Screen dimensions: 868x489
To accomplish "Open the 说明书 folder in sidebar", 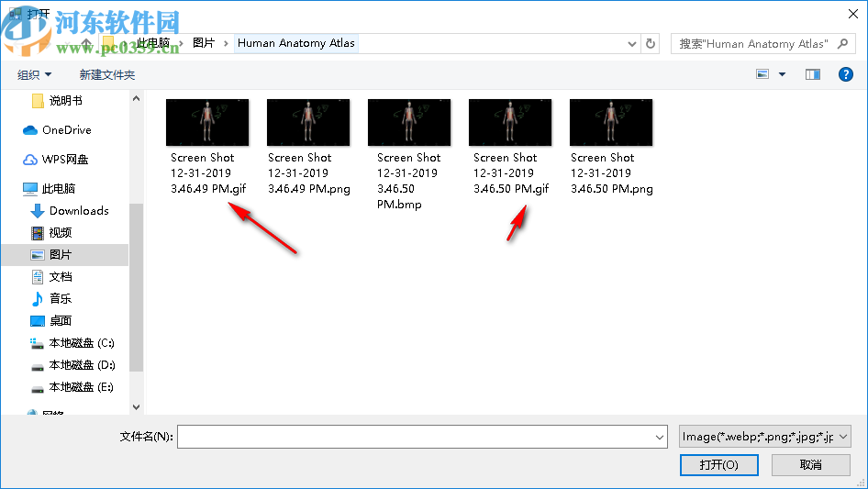I will click(x=65, y=100).
